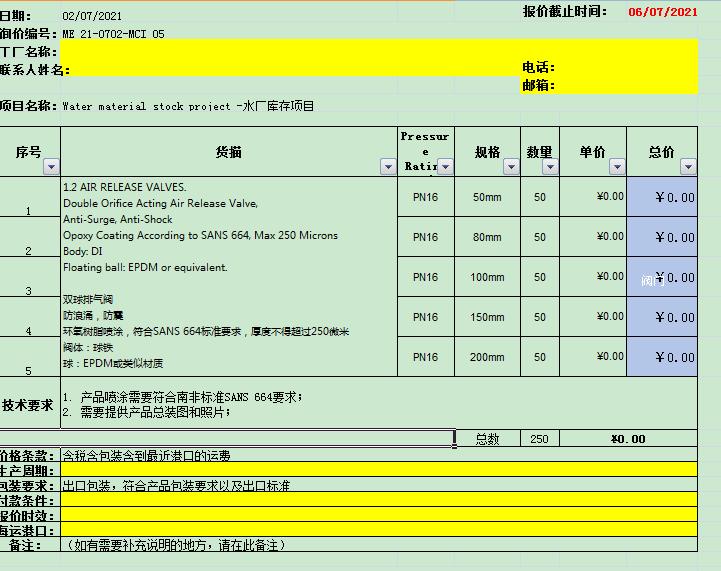
Task: Click the yellow 付款条件 input row
Action: (x=378, y=500)
